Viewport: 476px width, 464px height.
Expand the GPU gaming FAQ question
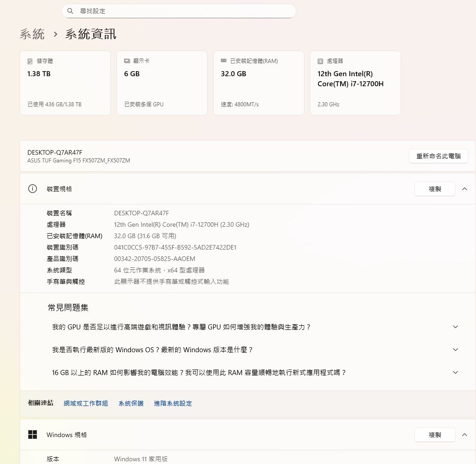pyautogui.click(x=455, y=327)
